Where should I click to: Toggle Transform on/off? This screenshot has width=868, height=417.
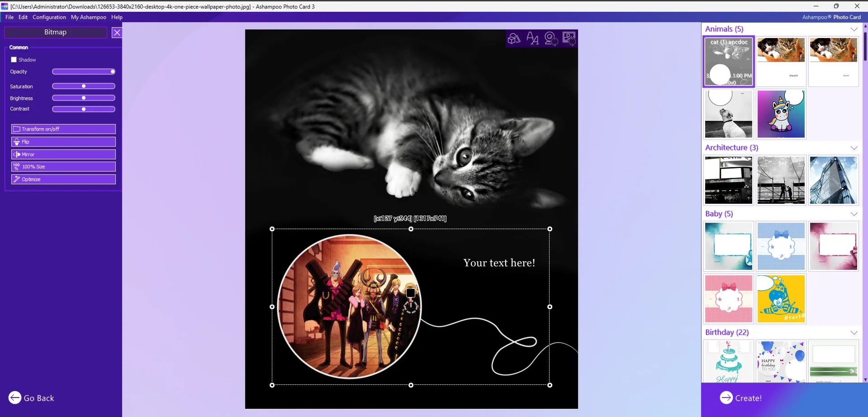click(x=63, y=129)
